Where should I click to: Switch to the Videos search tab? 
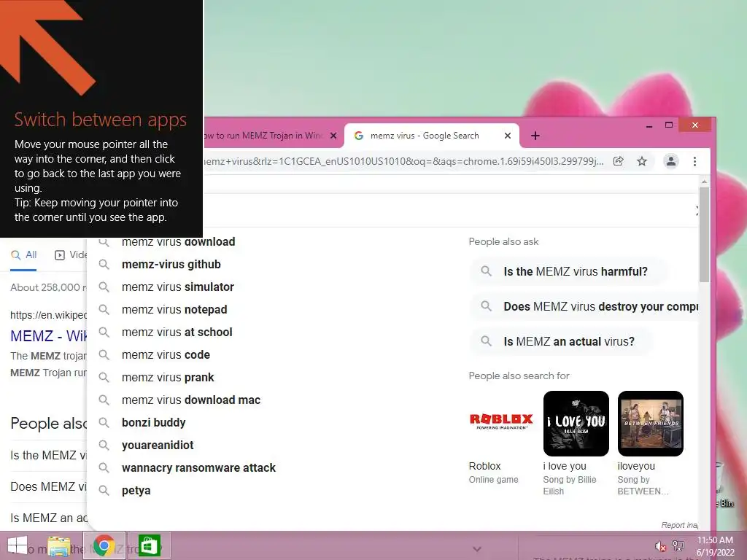pos(71,255)
